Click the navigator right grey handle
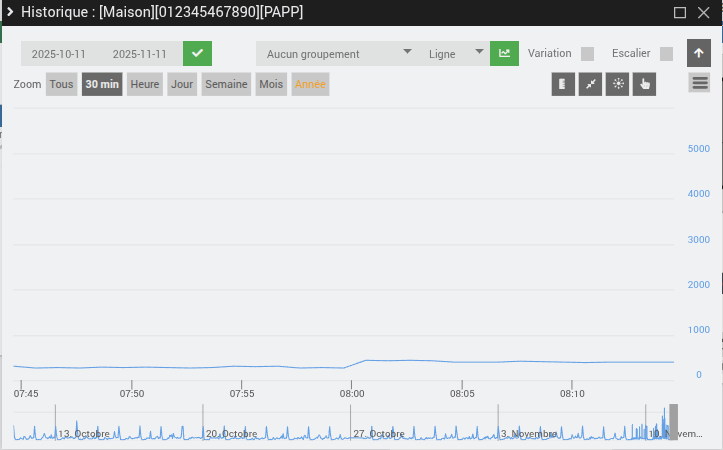Viewport: 723px width, 450px height. point(674,421)
